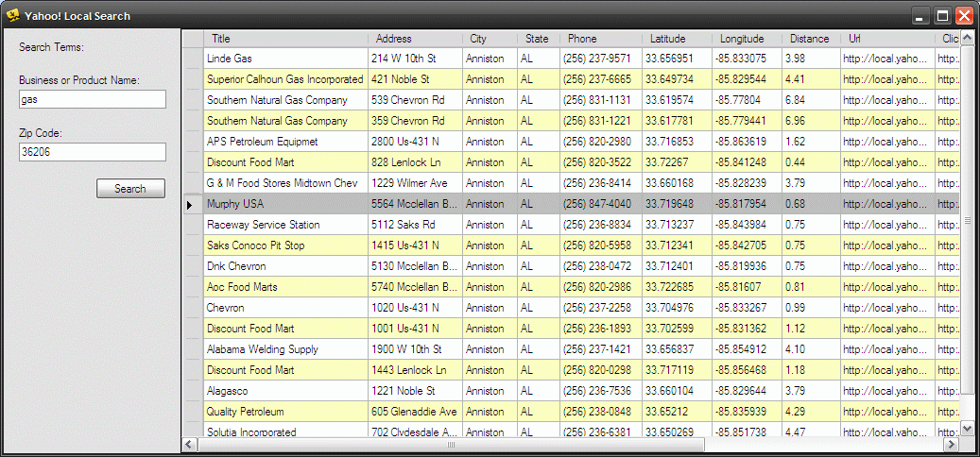Click distance value 3.98
The width and height of the screenshot is (980, 457).
[x=811, y=59]
